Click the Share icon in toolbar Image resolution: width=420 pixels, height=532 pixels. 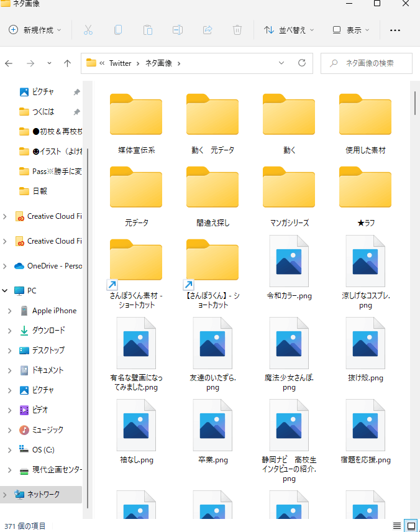click(208, 30)
